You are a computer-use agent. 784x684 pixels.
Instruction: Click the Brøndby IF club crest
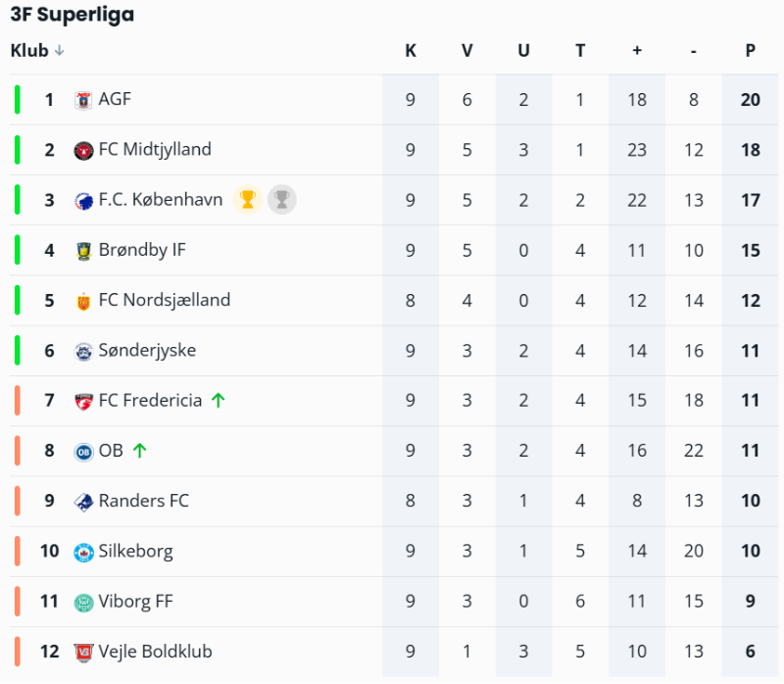pyautogui.click(x=83, y=251)
